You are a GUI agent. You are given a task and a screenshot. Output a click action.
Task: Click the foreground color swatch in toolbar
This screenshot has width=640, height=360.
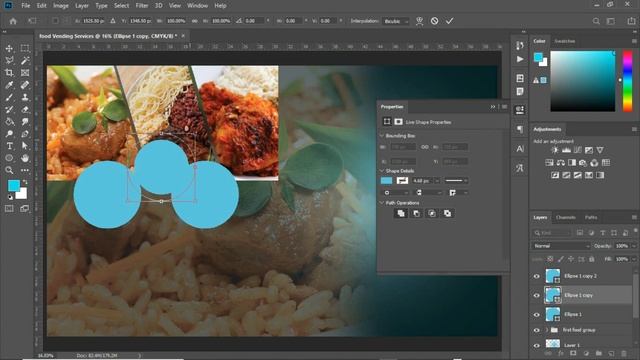point(14,186)
